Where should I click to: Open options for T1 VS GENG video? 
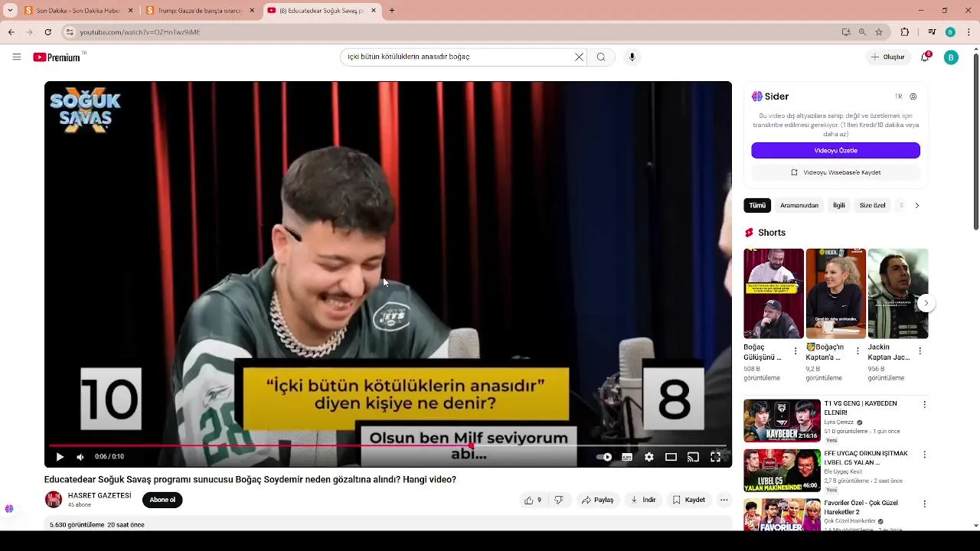tap(924, 404)
